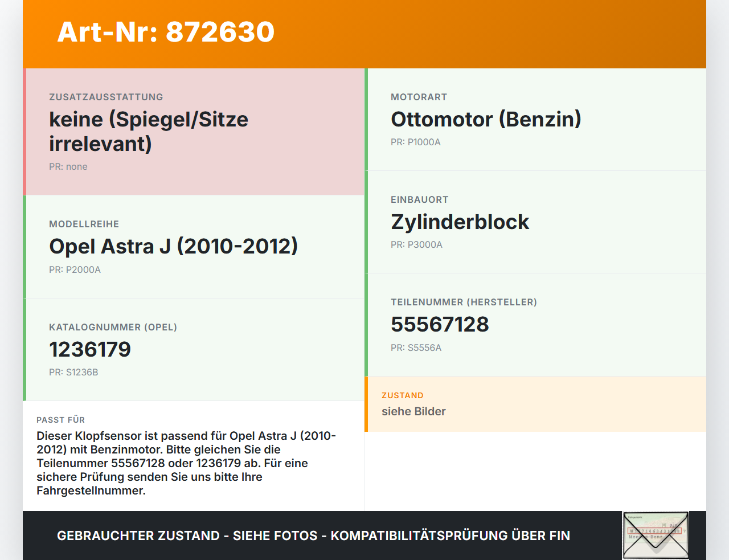
Task: Click PR code P3000A label
Action: [416, 244]
